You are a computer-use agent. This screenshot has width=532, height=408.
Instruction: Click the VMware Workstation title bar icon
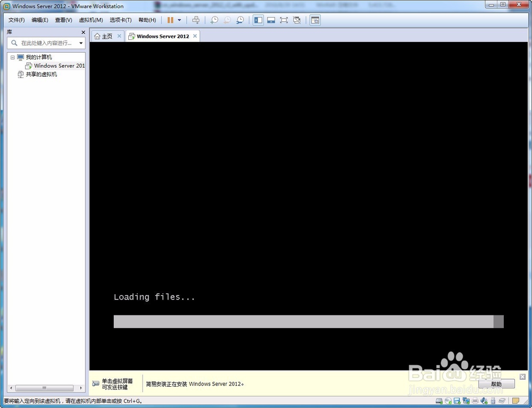tap(6, 6)
